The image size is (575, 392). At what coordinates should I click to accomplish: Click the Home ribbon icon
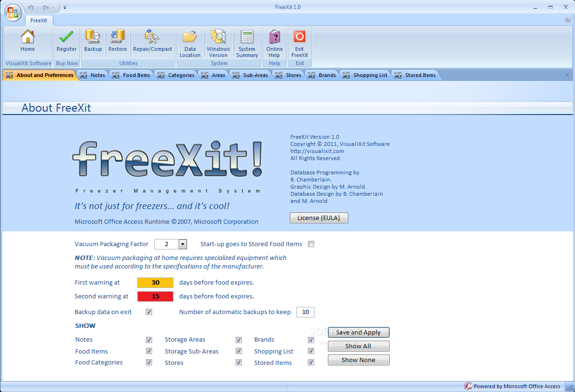[x=28, y=37]
